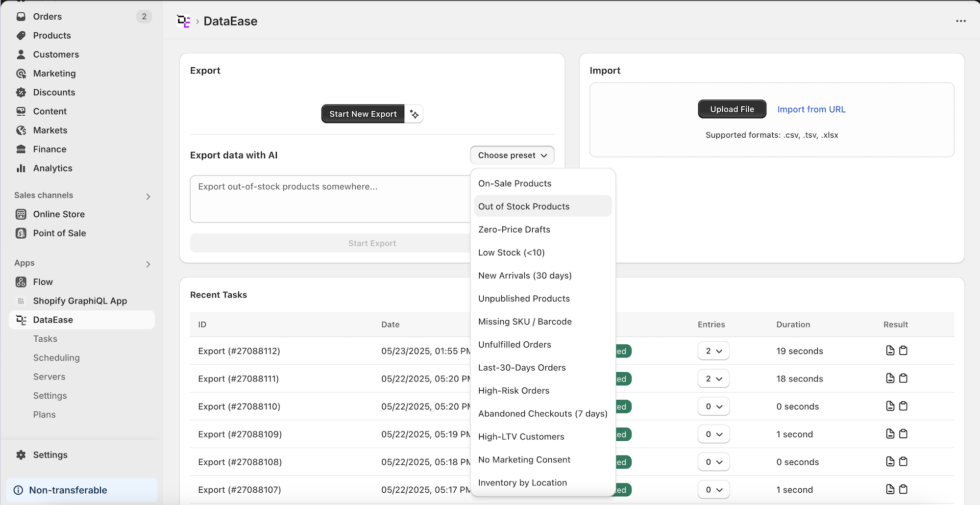This screenshot has height=505, width=980.
Task: Open the Content image icon
Action: pos(21,111)
